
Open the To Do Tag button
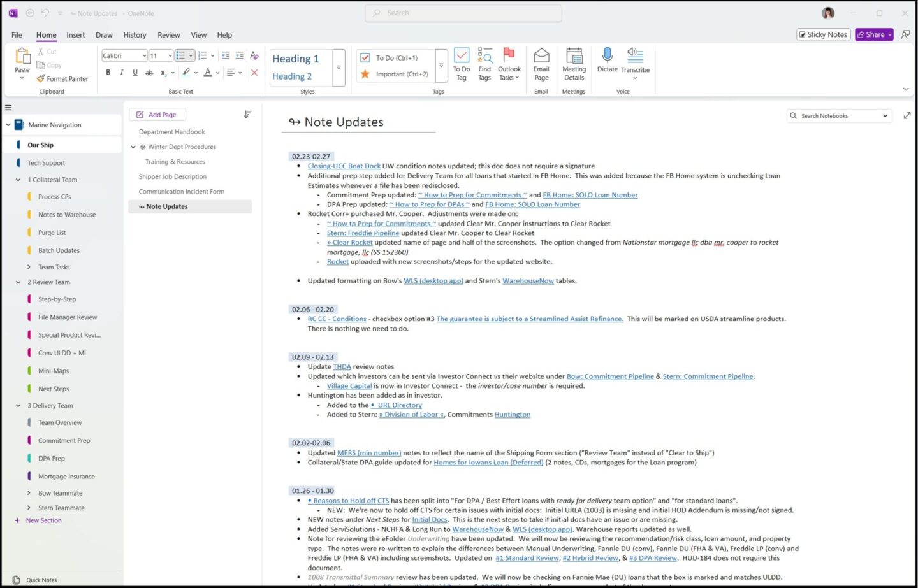(462, 56)
